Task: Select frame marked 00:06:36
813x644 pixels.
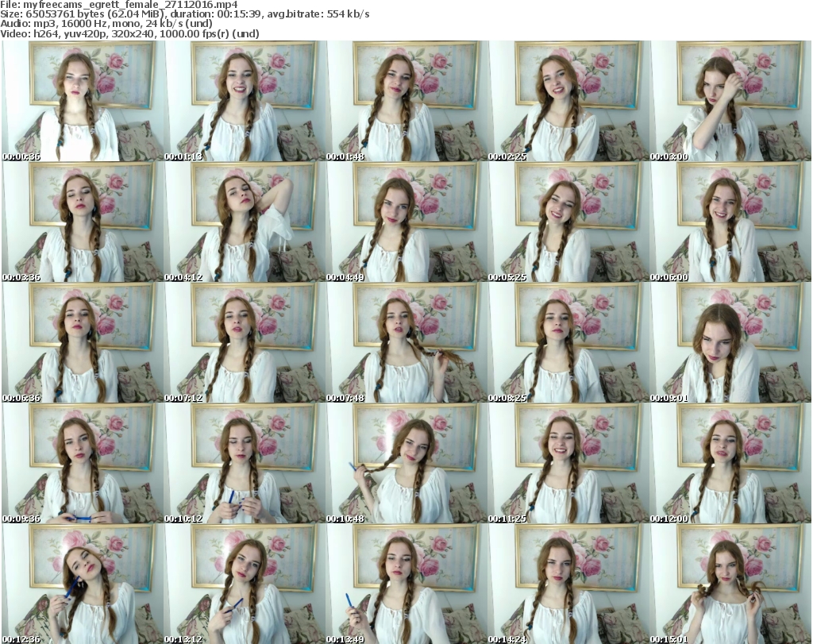Action: pyautogui.click(x=83, y=343)
